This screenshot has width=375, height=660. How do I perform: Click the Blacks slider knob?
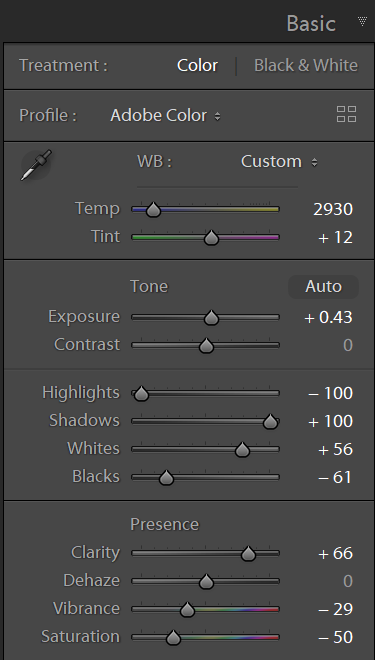coord(167,477)
